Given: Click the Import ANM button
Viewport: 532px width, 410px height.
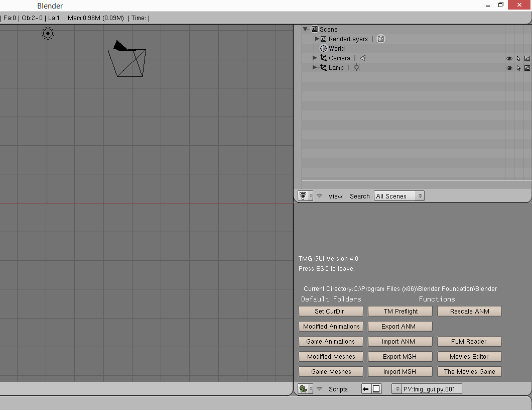Looking at the screenshot, I should [x=400, y=341].
